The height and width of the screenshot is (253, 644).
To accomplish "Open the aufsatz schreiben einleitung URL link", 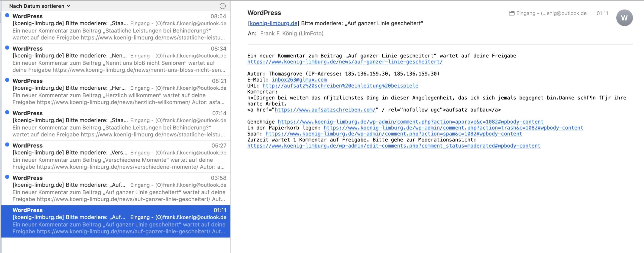I will click(x=340, y=86).
